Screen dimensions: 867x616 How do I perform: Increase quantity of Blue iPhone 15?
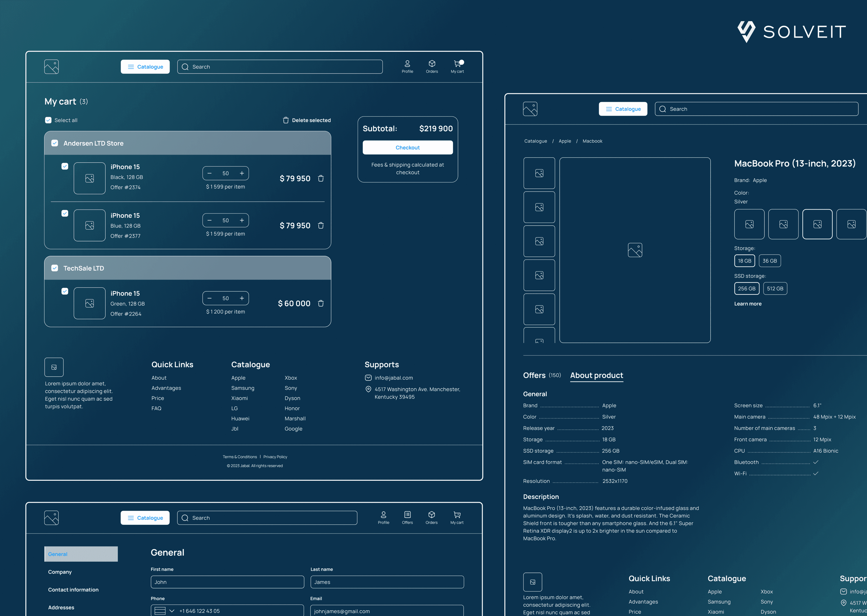tap(242, 220)
